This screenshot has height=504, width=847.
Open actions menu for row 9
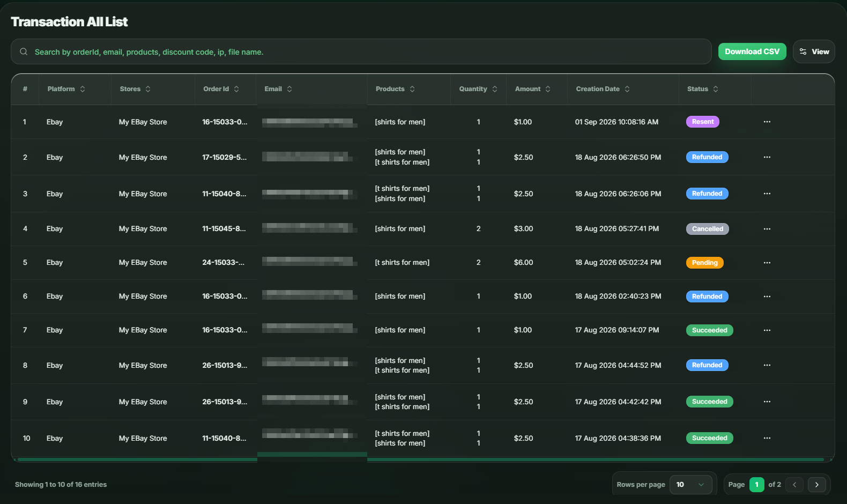[767, 402]
